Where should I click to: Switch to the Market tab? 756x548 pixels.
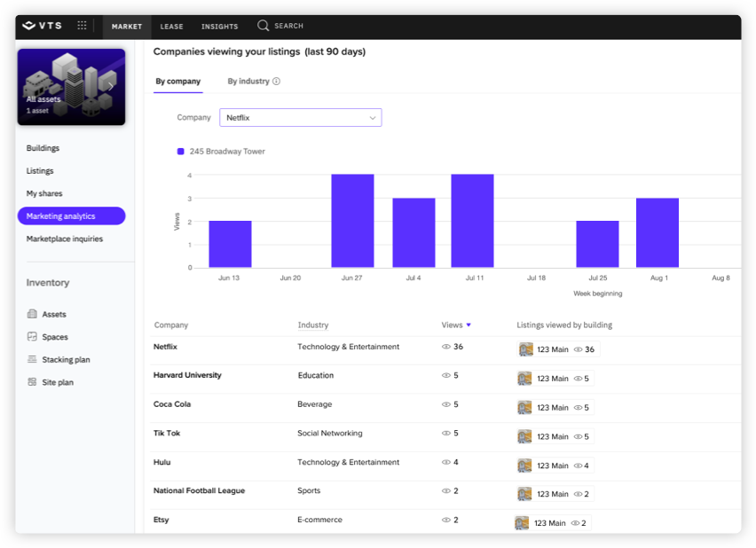127,27
